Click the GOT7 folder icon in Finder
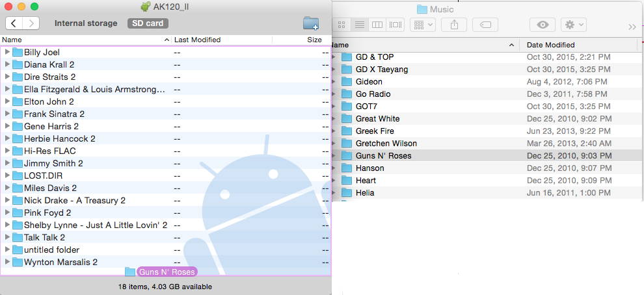The height and width of the screenshot is (295, 644). pos(347,107)
